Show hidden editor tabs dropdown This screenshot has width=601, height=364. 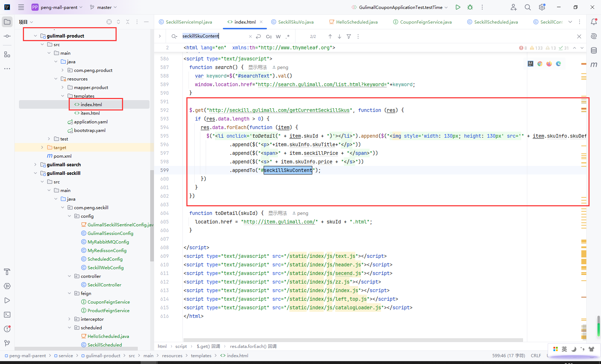(570, 22)
